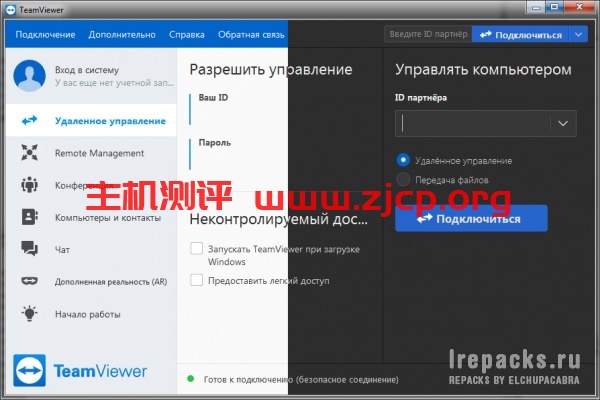Focus the Введите ID партнёра field
This screenshot has width=600, height=400.
tap(428, 34)
